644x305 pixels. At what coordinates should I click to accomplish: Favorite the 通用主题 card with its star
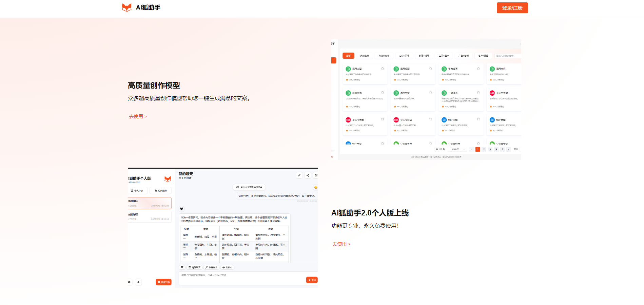click(383, 69)
